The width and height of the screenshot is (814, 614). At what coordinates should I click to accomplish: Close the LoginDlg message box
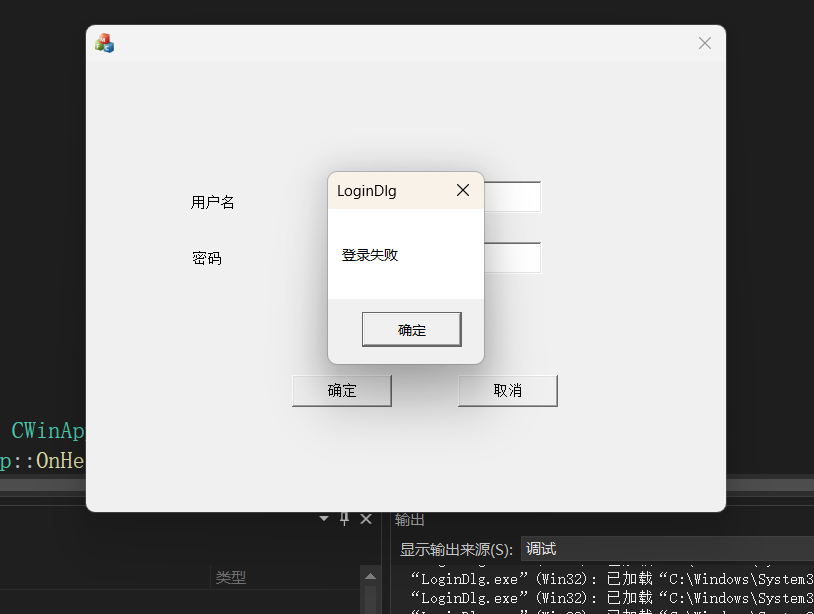pyautogui.click(x=463, y=190)
